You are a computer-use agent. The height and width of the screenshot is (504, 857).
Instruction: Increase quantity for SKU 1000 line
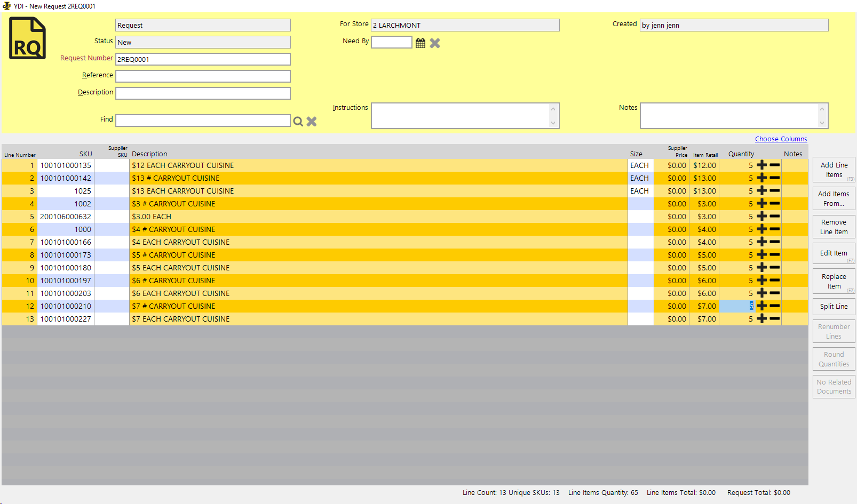point(762,229)
